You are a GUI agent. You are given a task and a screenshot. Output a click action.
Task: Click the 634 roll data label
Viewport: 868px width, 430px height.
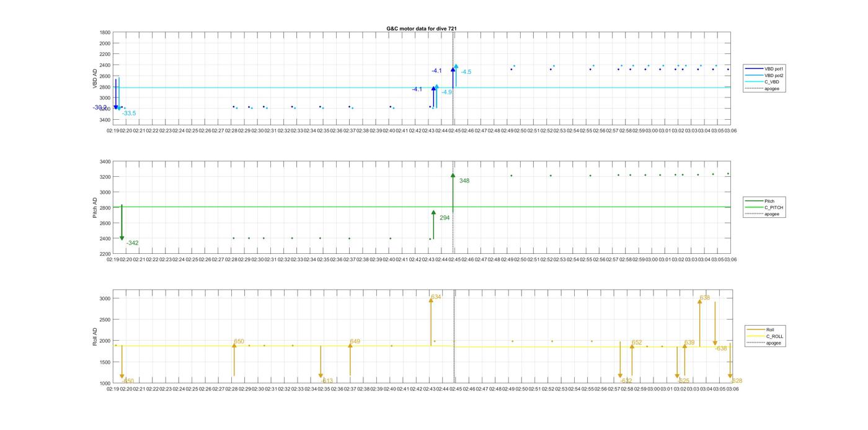[x=436, y=297]
